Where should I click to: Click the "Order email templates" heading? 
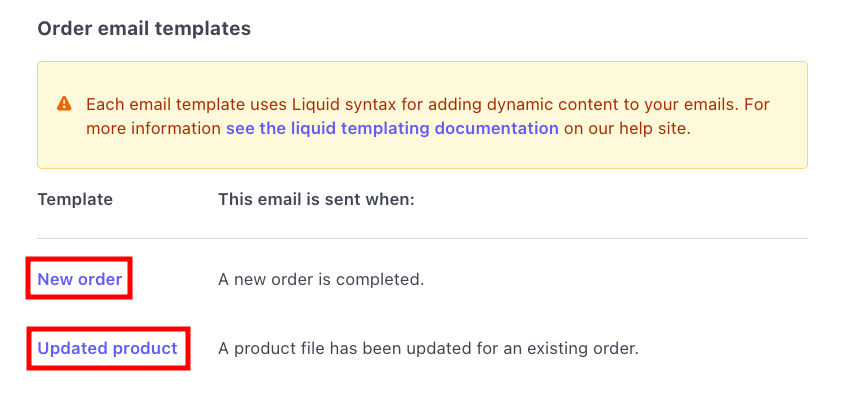tap(144, 29)
